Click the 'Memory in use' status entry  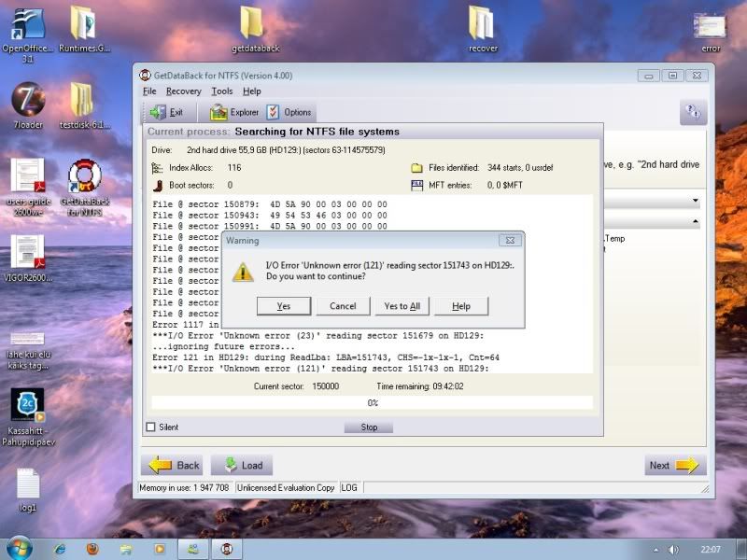click(x=183, y=487)
